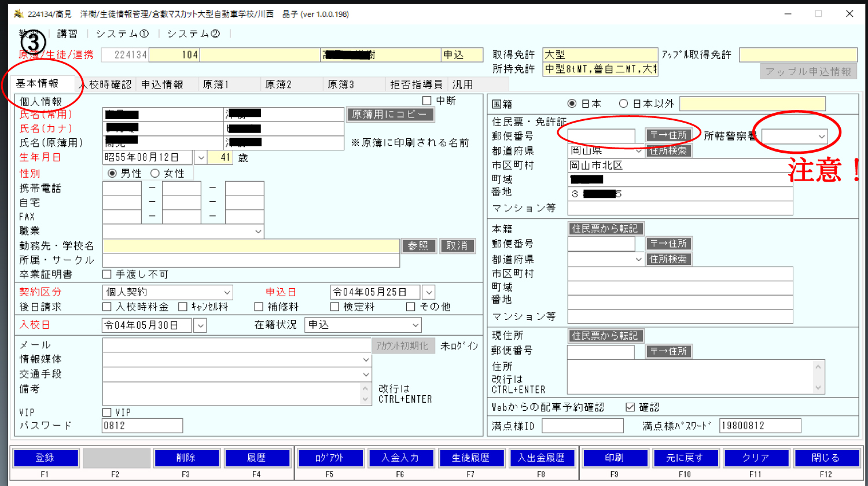The width and height of the screenshot is (868, 486).
Task: Expand the 在籍状況 dropdown
Action: 415,325
